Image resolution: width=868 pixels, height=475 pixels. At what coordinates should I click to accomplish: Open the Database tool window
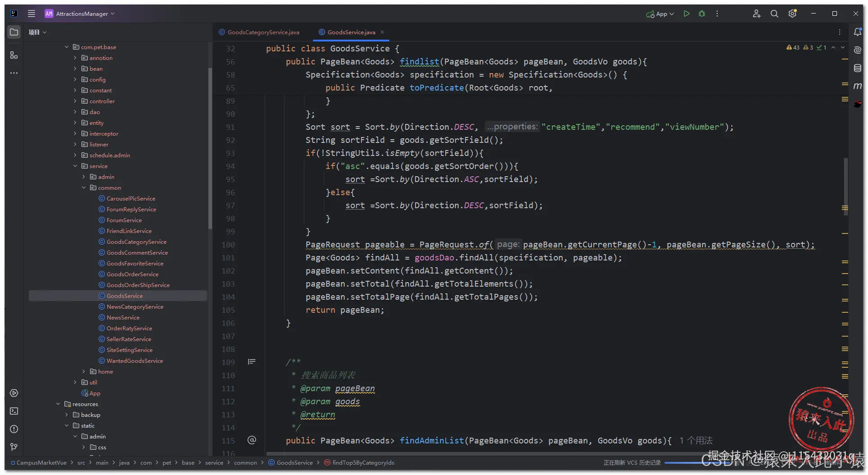click(858, 68)
